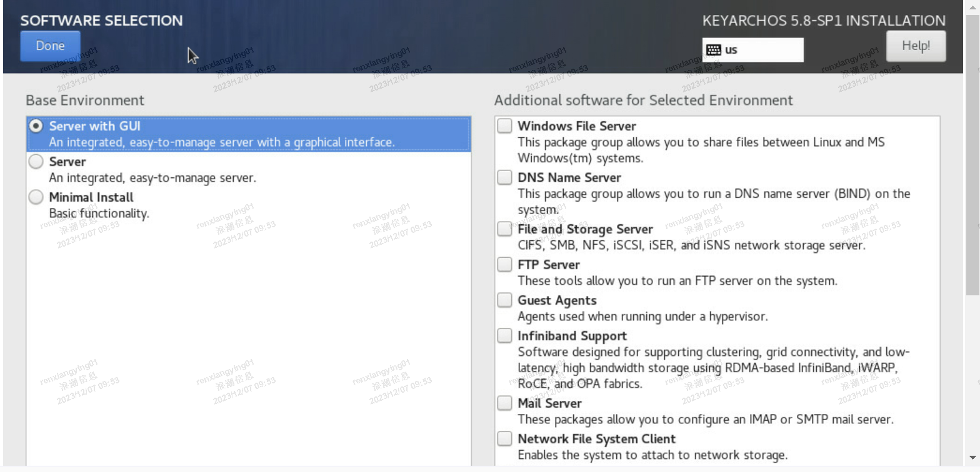Click the Minimal Install Basic functionality text
The height and width of the screenshot is (472, 980).
[x=99, y=214]
